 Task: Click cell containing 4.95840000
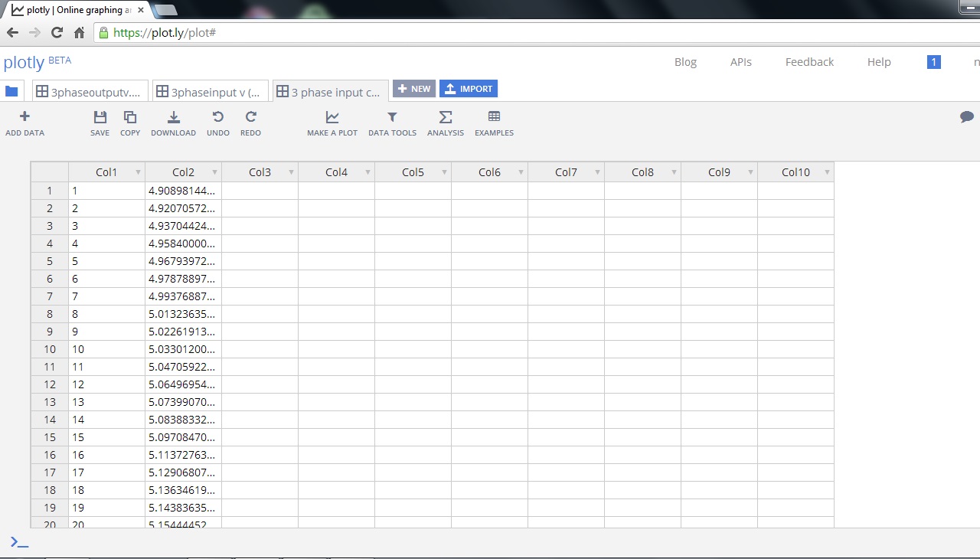pos(184,244)
